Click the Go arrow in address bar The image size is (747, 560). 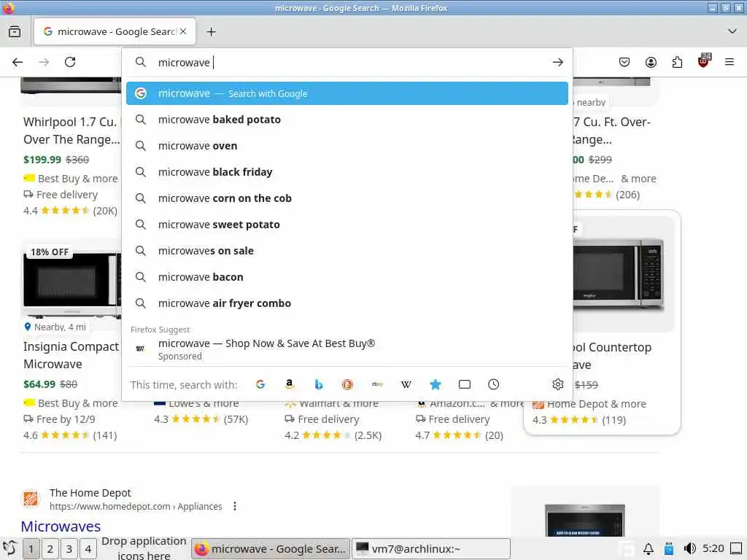tap(557, 63)
